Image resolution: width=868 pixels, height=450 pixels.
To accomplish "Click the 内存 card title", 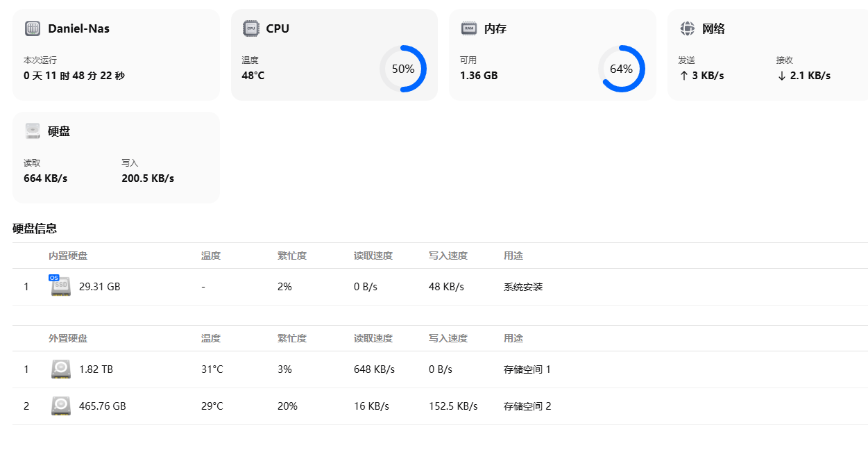I will point(495,28).
